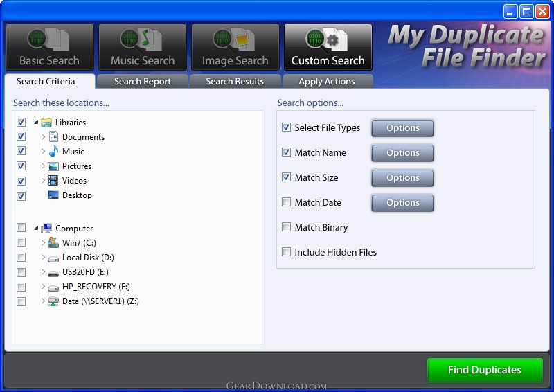This screenshot has height=392, width=554.
Task: Select the Desktop label in locations
Action: point(77,195)
